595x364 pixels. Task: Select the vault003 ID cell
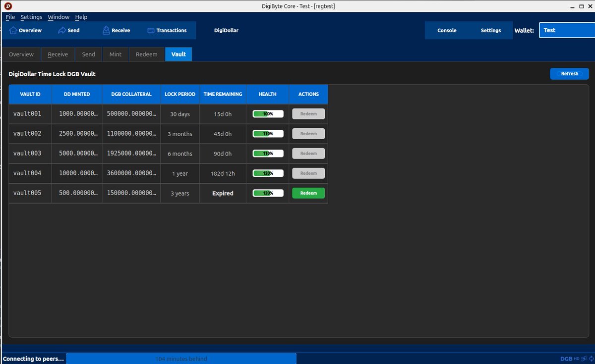pos(30,154)
